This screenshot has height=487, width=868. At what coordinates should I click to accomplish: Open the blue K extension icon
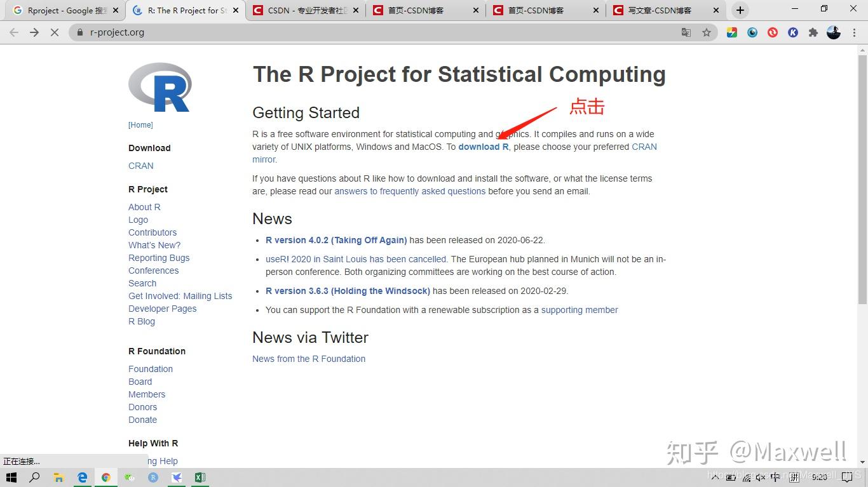click(793, 32)
